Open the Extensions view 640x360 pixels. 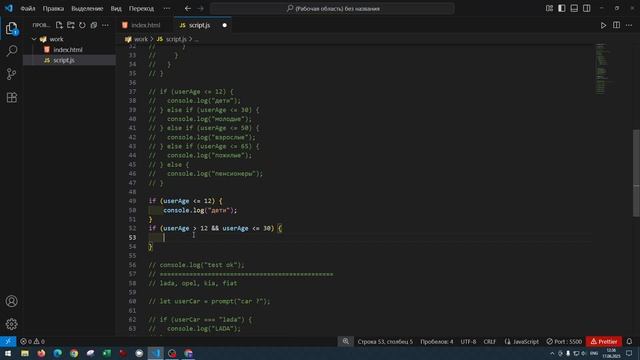point(11,98)
